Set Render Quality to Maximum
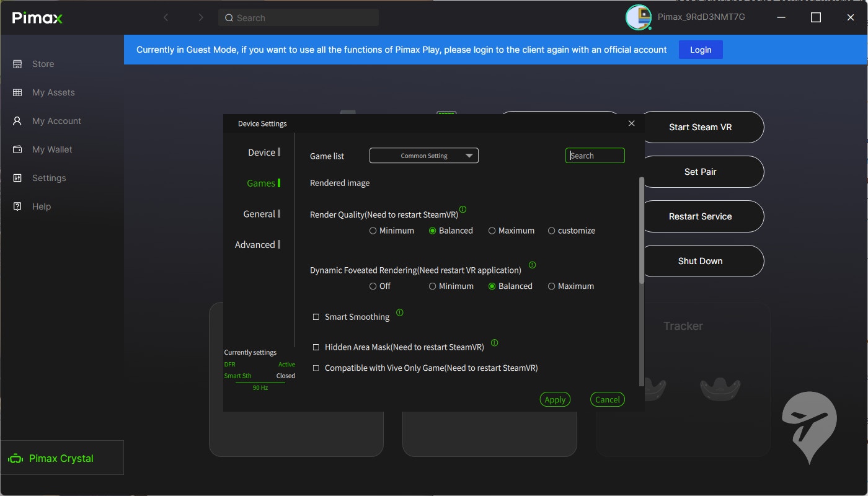The width and height of the screenshot is (868, 496). click(492, 231)
